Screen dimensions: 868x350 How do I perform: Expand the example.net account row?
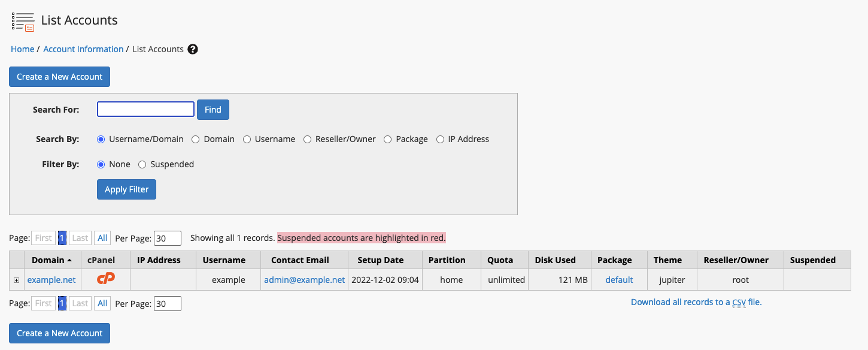point(17,280)
